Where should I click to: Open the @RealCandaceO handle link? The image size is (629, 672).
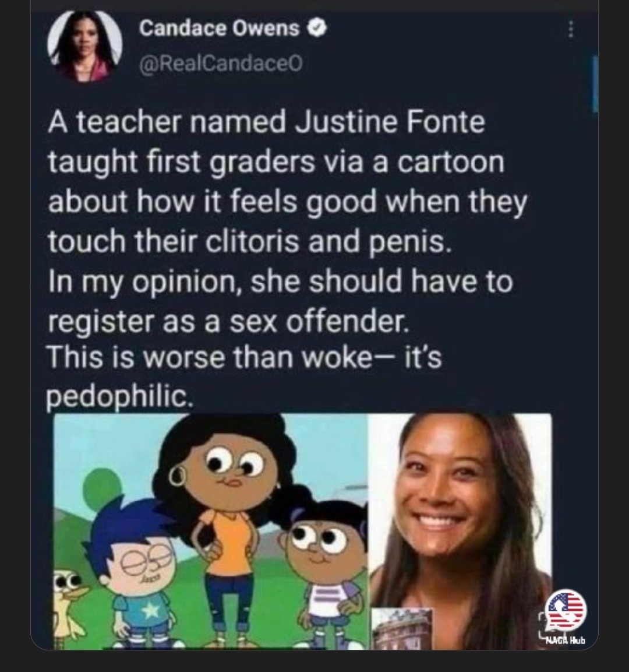(221, 64)
